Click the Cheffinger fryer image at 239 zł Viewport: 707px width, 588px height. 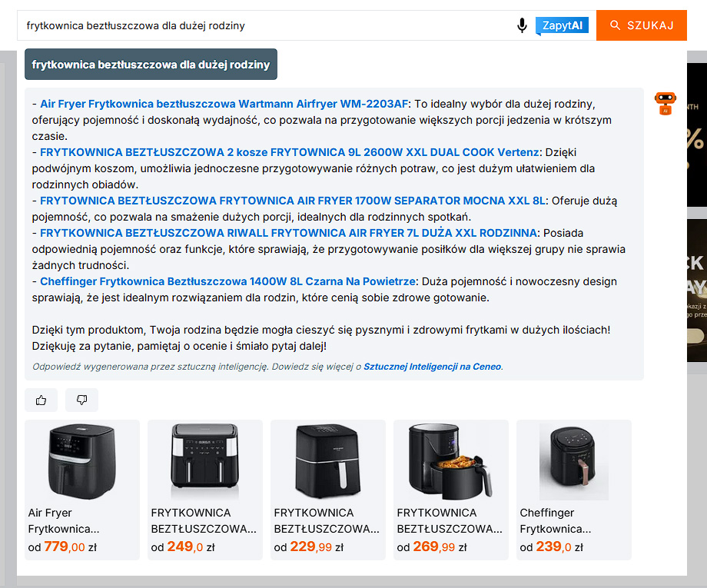point(574,462)
